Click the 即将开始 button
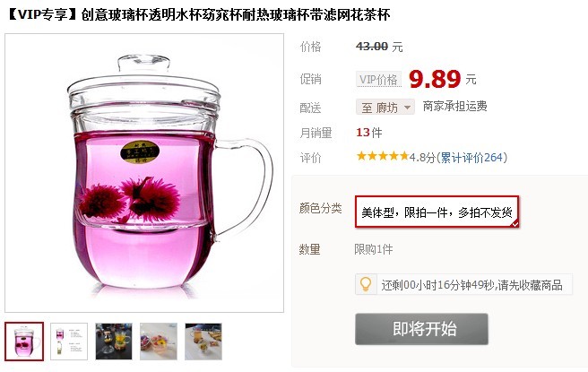Screen dimensions: 588x372 click(421, 329)
